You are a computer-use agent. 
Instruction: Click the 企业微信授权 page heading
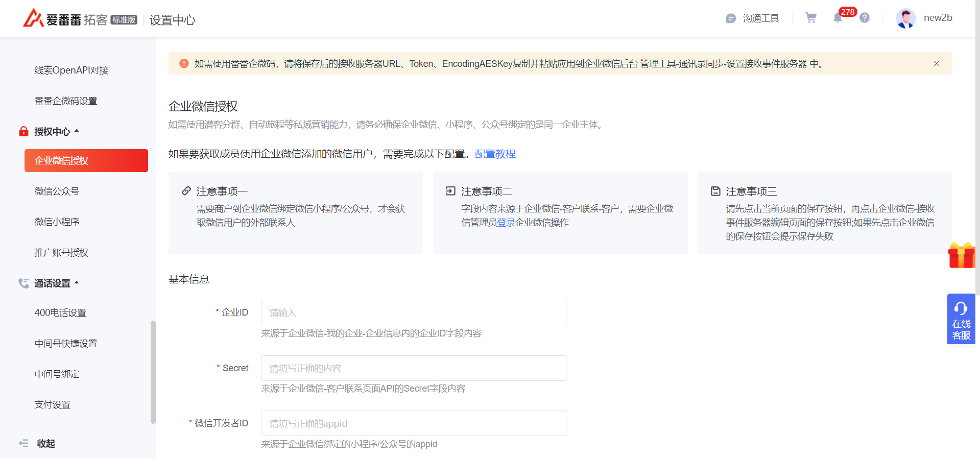coord(203,106)
